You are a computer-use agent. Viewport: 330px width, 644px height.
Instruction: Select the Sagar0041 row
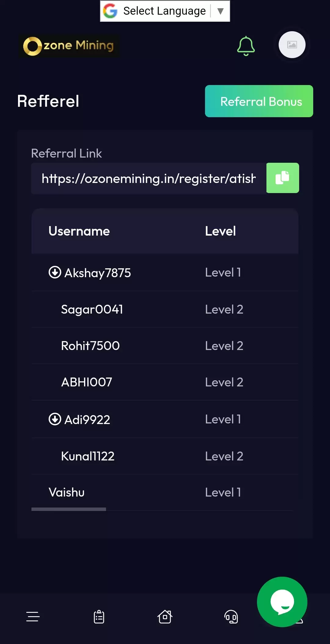pos(92,309)
